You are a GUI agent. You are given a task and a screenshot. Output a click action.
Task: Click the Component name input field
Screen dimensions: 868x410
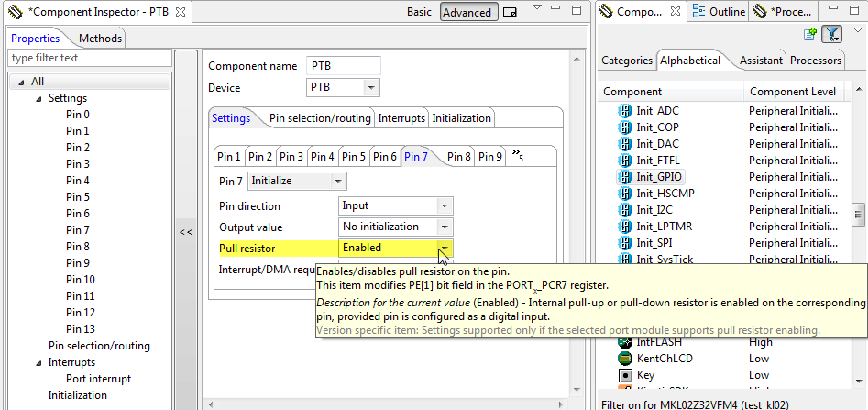coord(343,66)
